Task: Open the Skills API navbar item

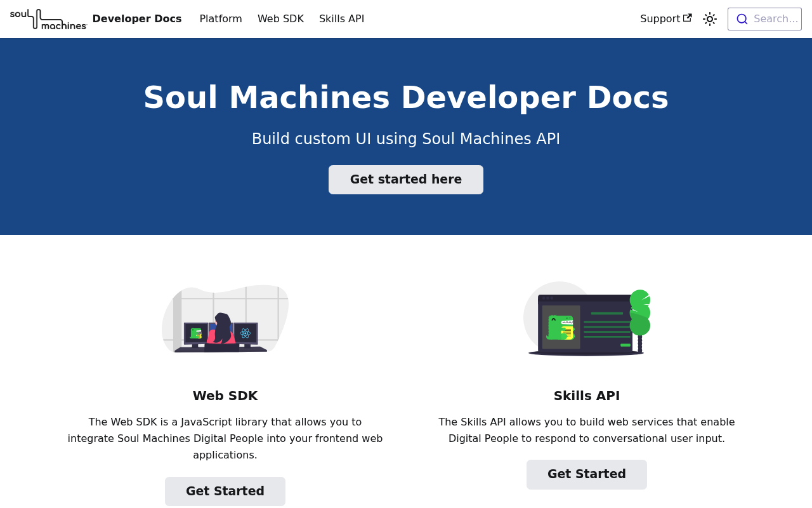Action: [342, 19]
